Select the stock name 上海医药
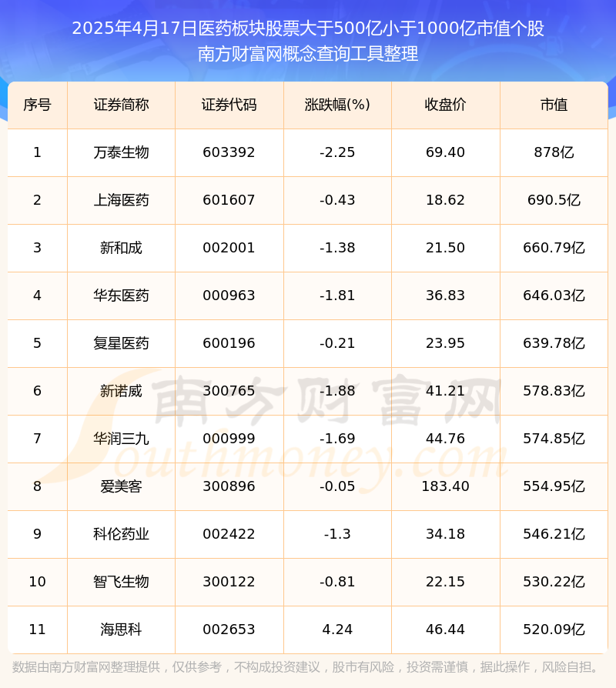 (121, 200)
